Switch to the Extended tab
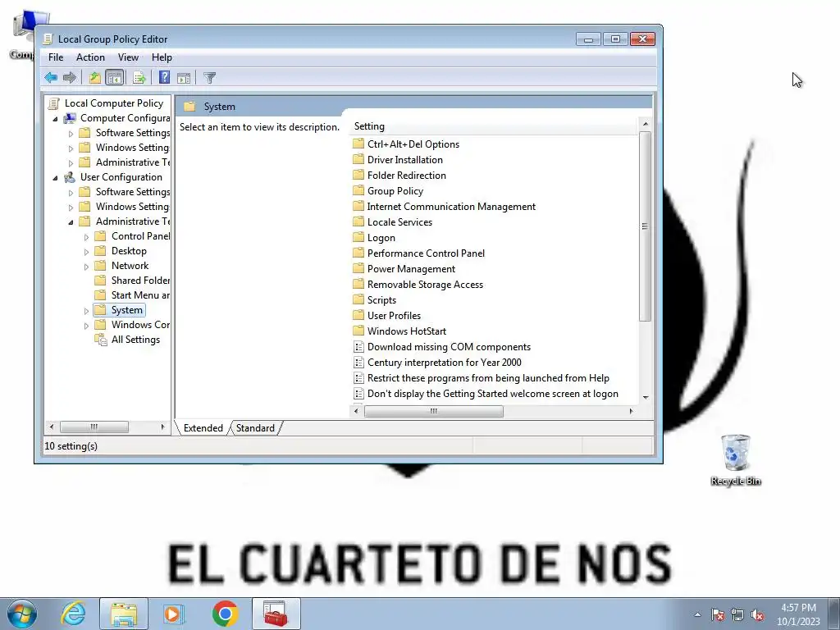 [203, 428]
